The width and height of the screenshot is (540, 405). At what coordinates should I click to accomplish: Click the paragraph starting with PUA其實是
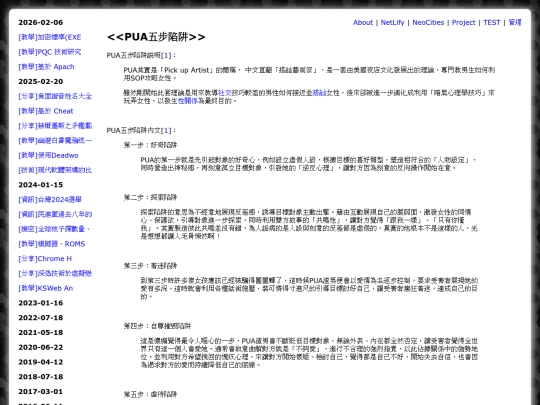[309, 74]
